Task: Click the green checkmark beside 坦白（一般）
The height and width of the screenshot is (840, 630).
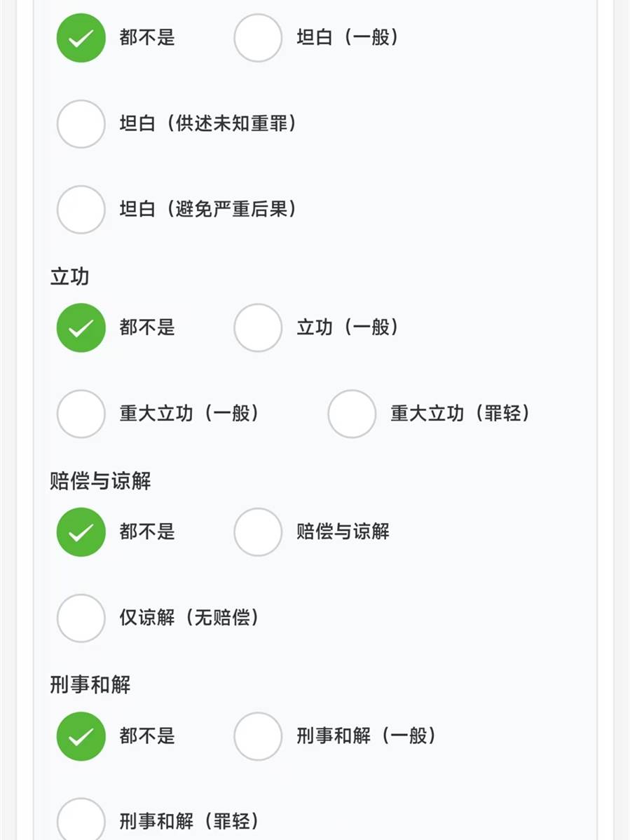Action: (x=81, y=38)
